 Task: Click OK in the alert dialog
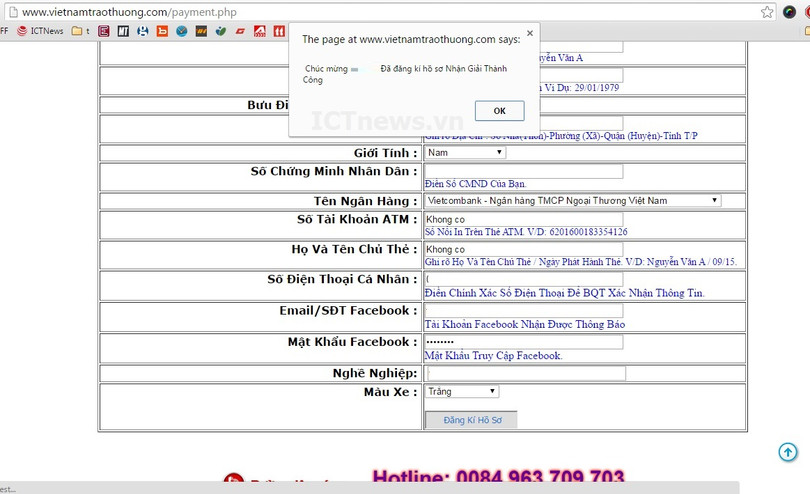pyautogui.click(x=499, y=111)
